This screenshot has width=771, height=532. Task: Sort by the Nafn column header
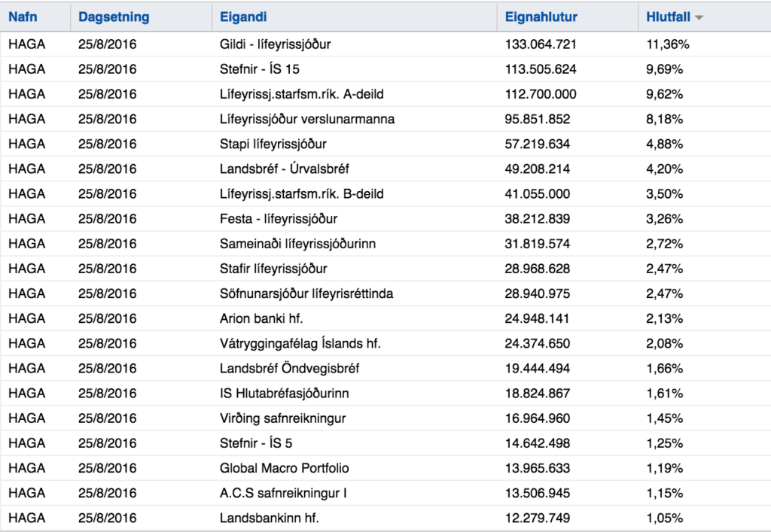(23, 17)
